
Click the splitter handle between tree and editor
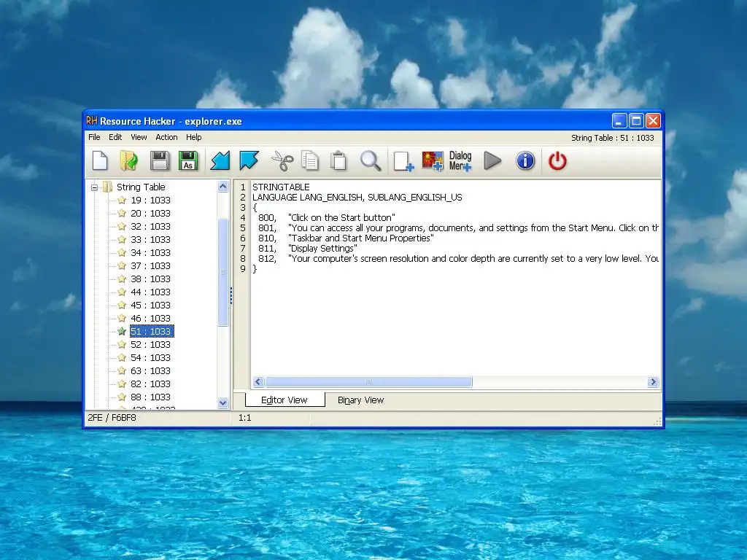pos(231,295)
